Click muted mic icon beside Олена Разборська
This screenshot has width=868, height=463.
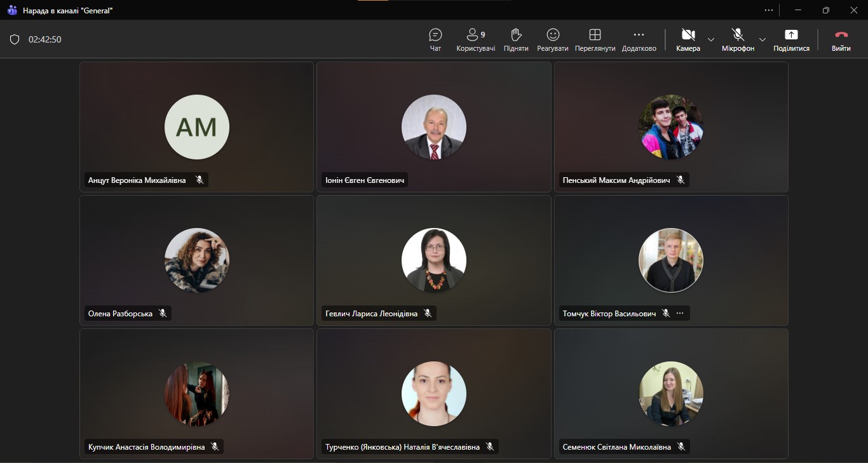163,313
